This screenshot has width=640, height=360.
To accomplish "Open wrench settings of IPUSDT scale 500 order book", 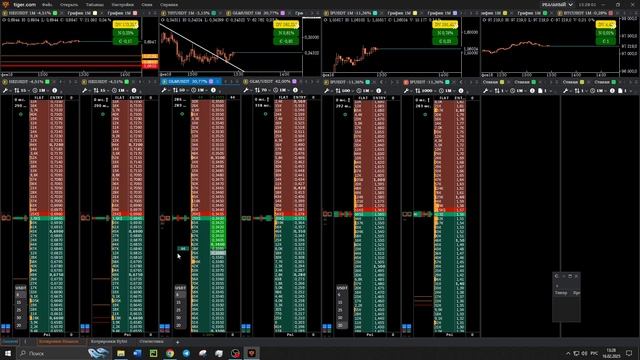I will (x=327, y=90).
